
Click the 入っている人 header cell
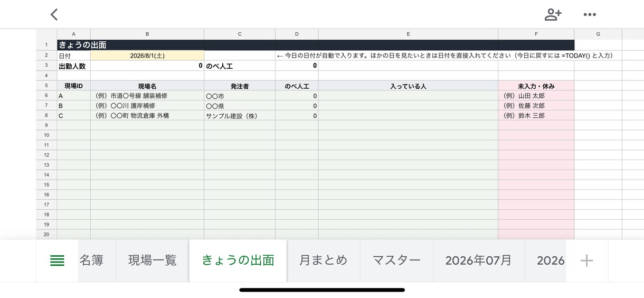pos(408,86)
